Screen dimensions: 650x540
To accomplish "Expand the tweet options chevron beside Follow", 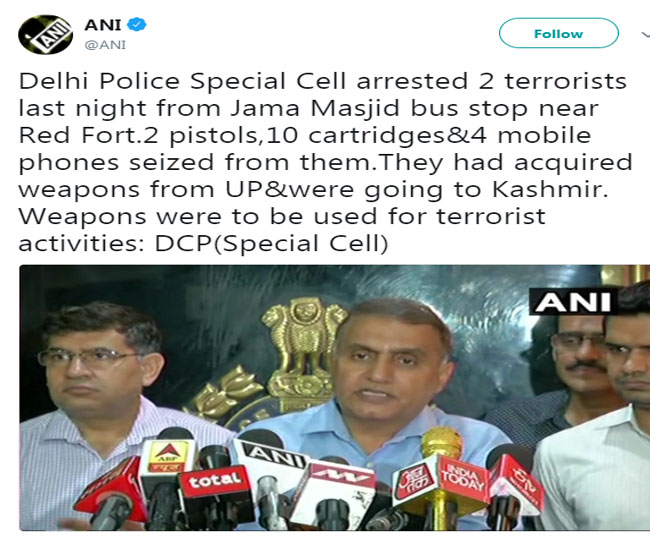I will [x=645, y=34].
